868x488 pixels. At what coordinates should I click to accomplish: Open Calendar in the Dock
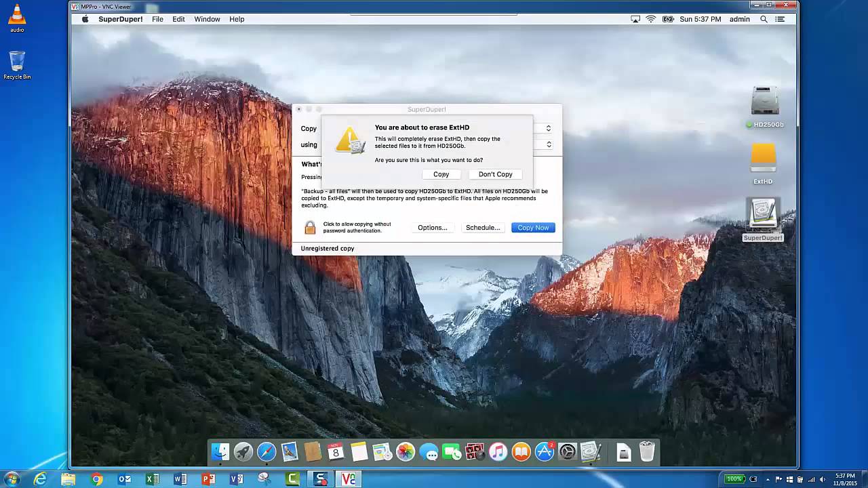tap(336, 451)
